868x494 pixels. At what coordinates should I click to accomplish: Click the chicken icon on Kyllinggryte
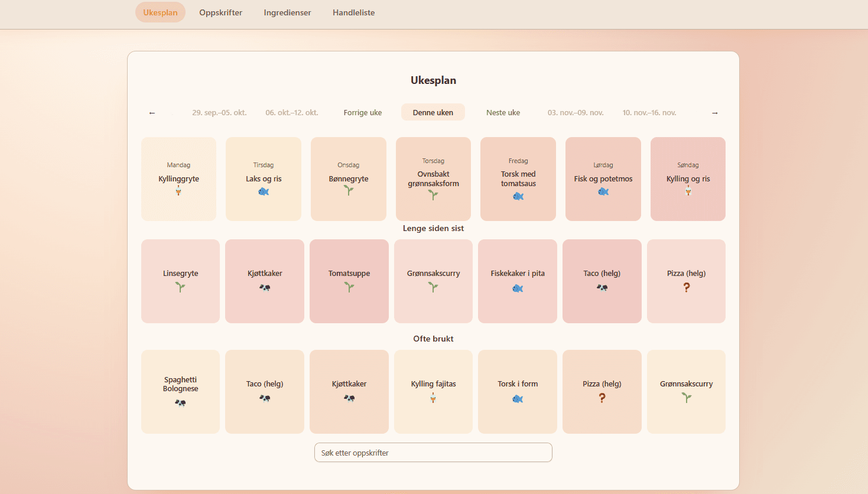pyautogui.click(x=178, y=189)
